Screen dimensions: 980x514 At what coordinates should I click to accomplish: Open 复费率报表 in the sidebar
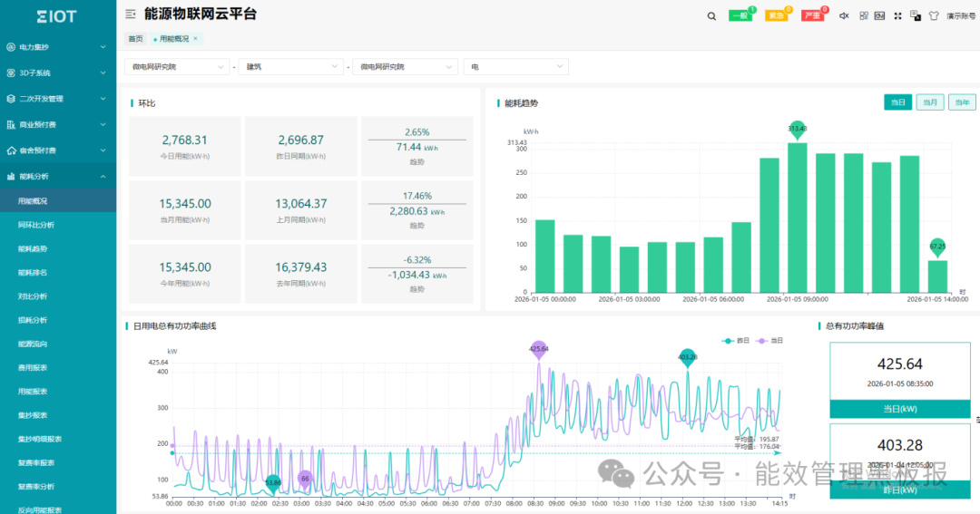click(58, 462)
